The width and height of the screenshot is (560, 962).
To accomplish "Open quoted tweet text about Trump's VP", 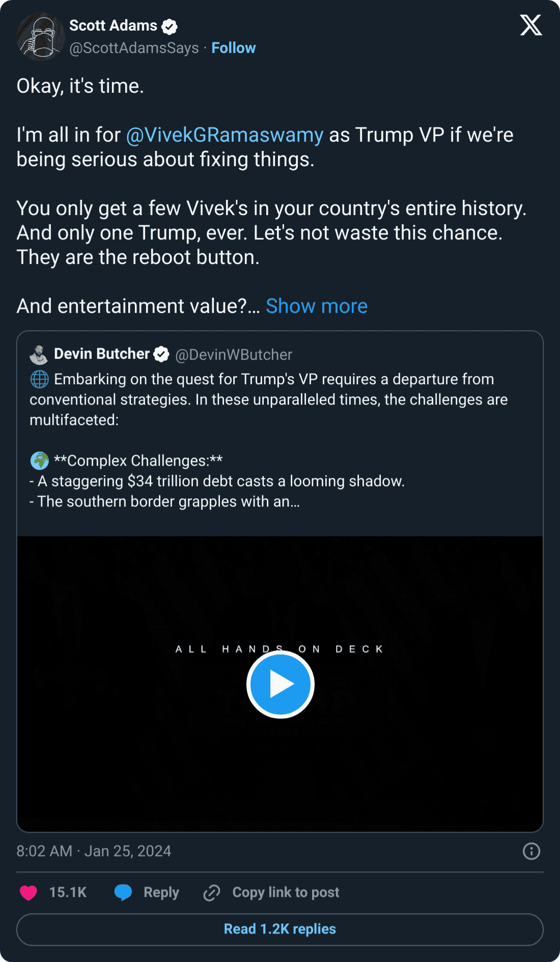I will pos(268,399).
